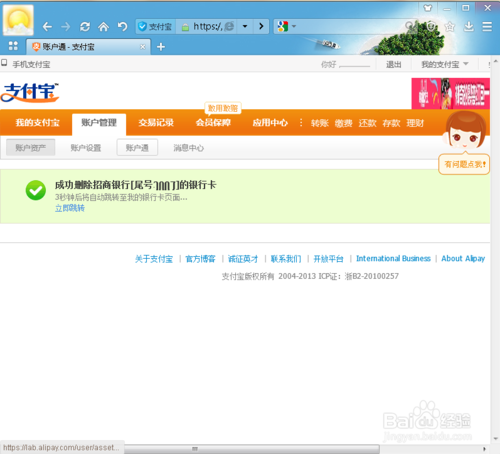Viewport: 500px width, 454px height.
Task: Click the go arrow beside the address bar
Action: pyautogui.click(x=261, y=26)
